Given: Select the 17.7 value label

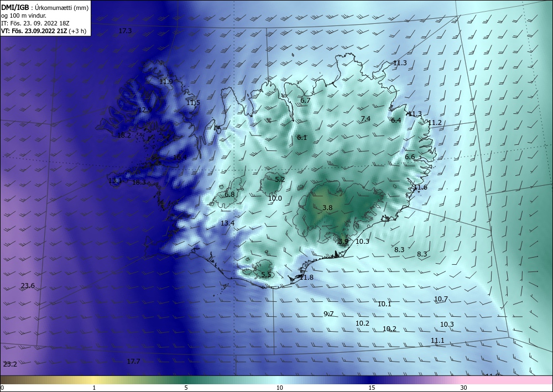Looking at the screenshot, I should pos(133,362).
